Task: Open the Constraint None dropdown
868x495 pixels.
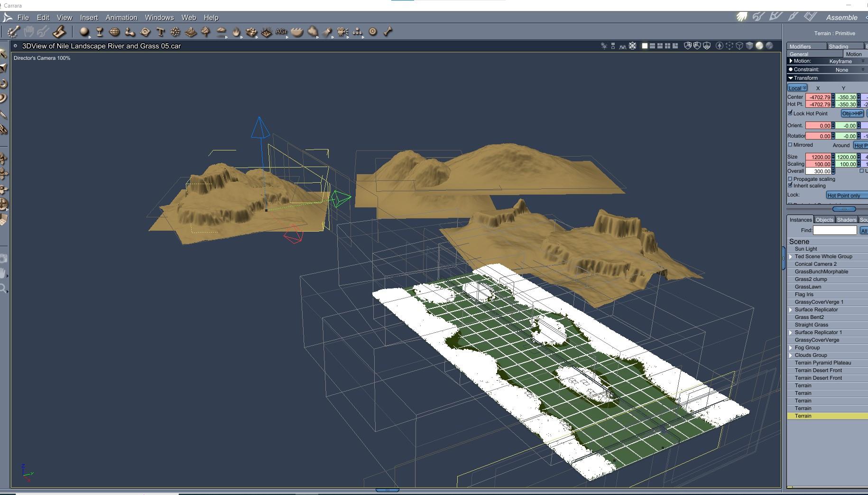Action: click(x=849, y=70)
